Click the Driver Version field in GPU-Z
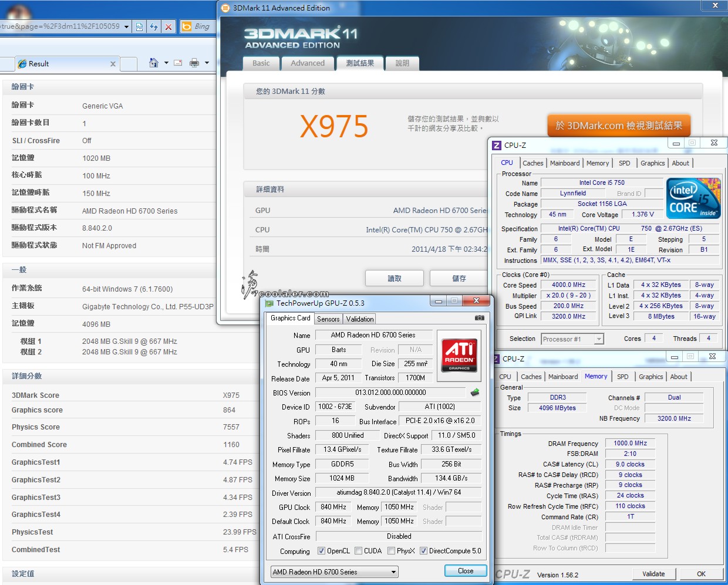 pos(399,493)
